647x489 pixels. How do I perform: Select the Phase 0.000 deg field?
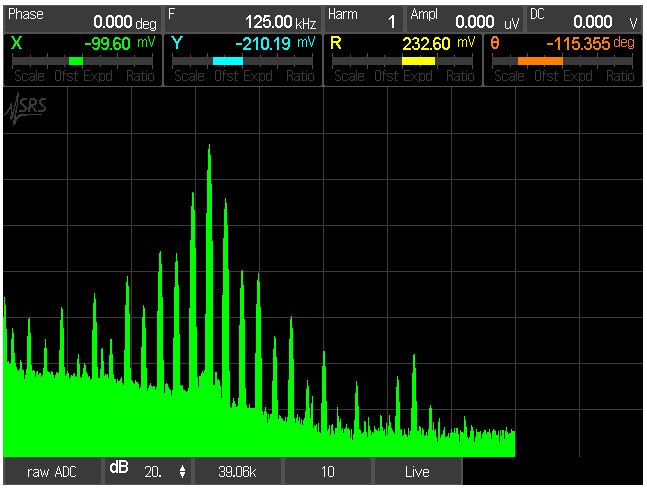tap(82, 17)
